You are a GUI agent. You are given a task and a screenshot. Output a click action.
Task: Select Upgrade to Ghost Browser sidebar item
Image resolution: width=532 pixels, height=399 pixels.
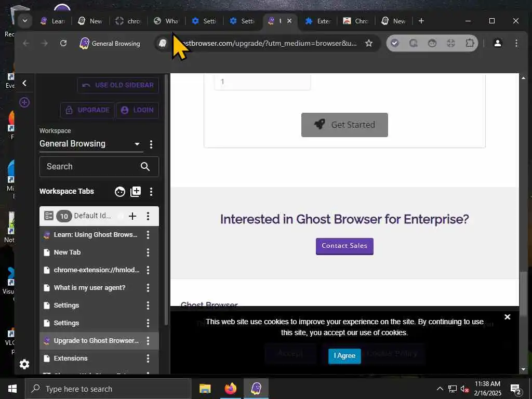point(96,341)
